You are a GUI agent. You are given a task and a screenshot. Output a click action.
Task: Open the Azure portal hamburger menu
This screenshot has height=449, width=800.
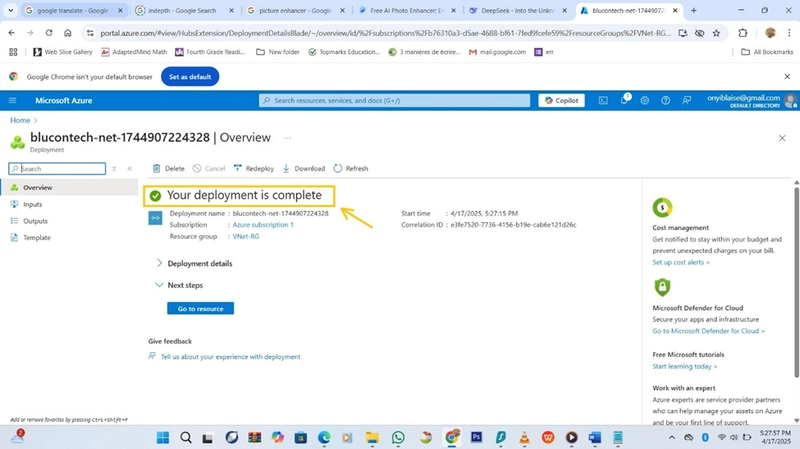pyautogui.click(x=12, y=101)
